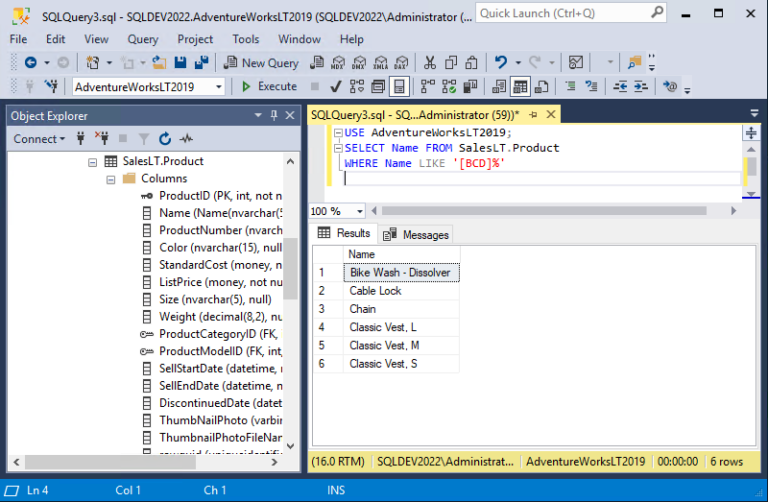Click the Object Explorer filter icon
This screenshot has height=502, width=768.
coord(144,139)
